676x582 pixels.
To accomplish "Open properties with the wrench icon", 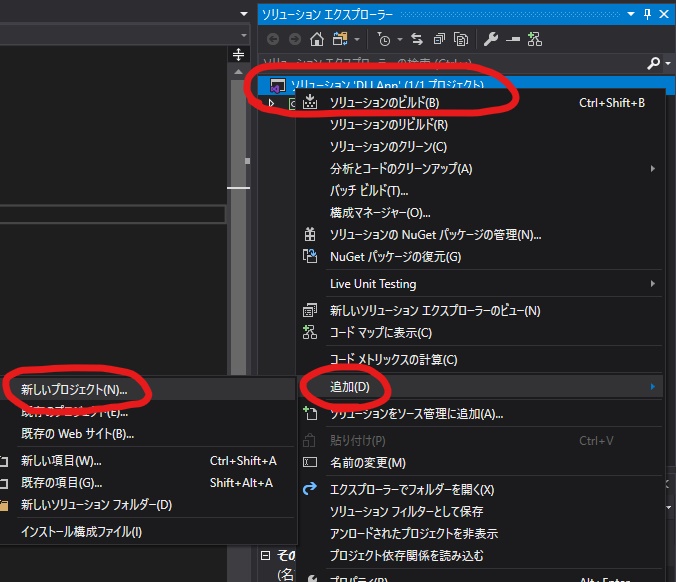I will (x=491, y=39).
